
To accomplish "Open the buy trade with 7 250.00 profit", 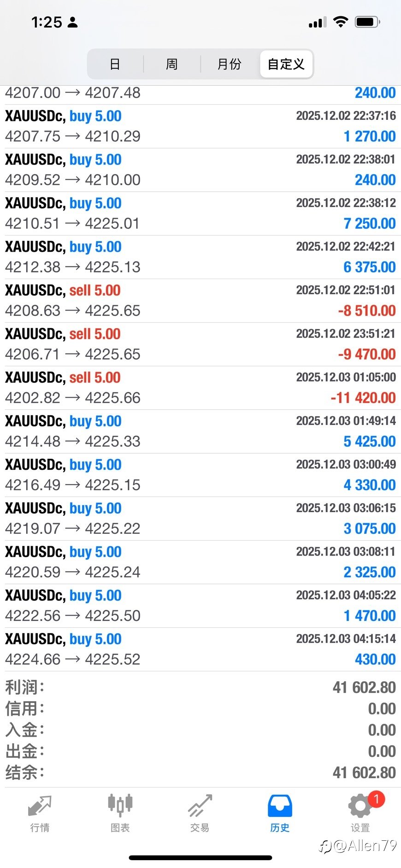I will pyautogui.click(x=200, y=213).
